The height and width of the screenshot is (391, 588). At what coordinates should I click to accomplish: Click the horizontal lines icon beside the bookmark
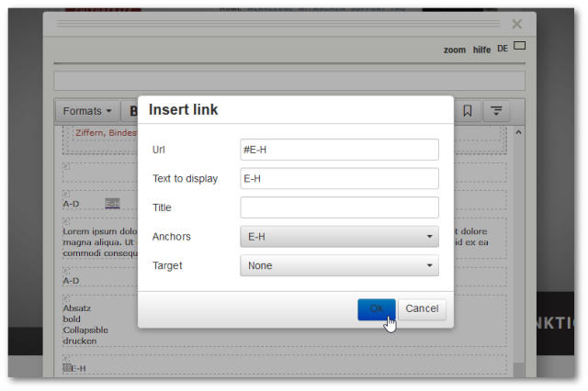click(496, 111)
